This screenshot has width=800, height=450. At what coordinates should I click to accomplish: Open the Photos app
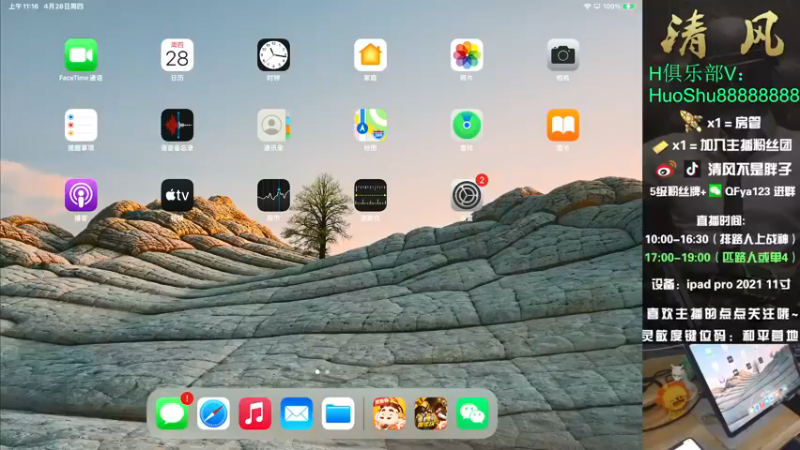pos(466,55)
